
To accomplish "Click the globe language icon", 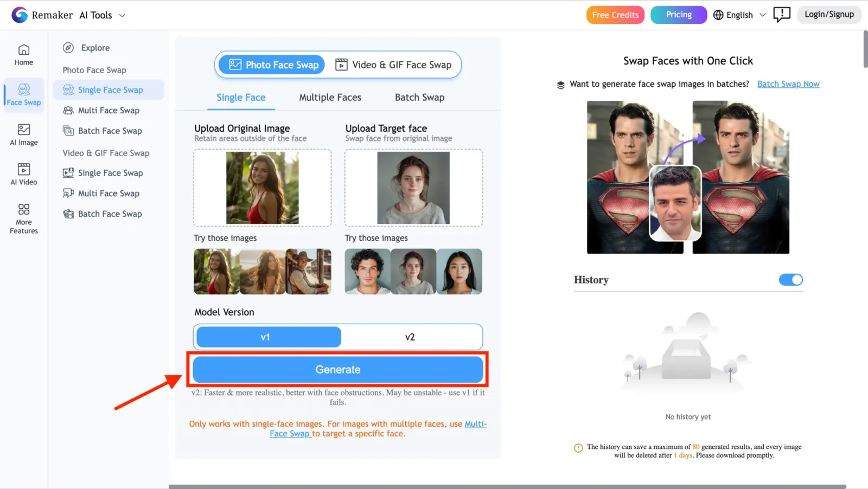I will tap(718, 15).
